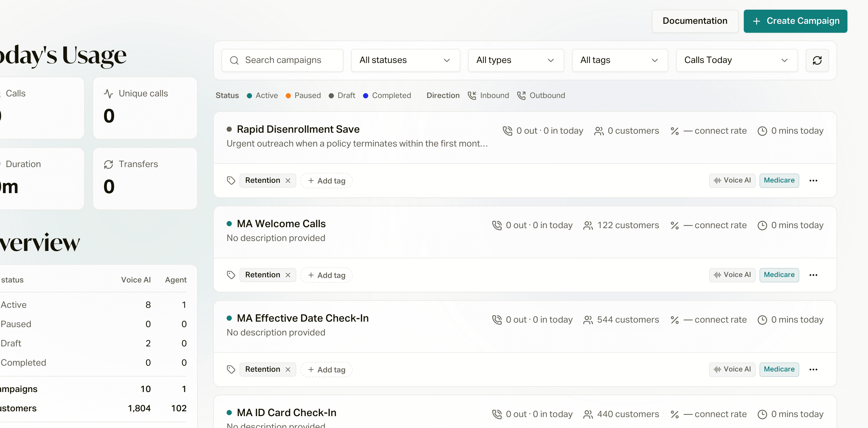Image resolution: width=868 pixels, height=428 pixels.
Task: Click the Outbound phone icon in legend
Action: tap(521, 95)
